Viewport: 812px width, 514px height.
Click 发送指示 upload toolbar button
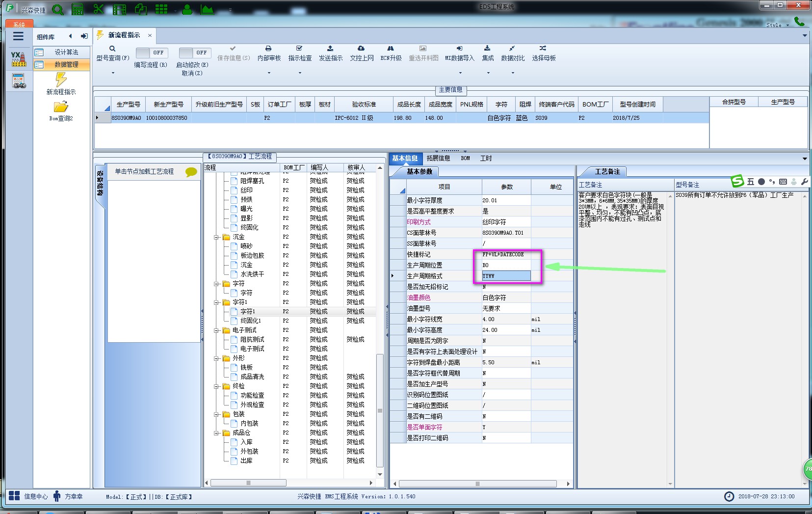331,54
